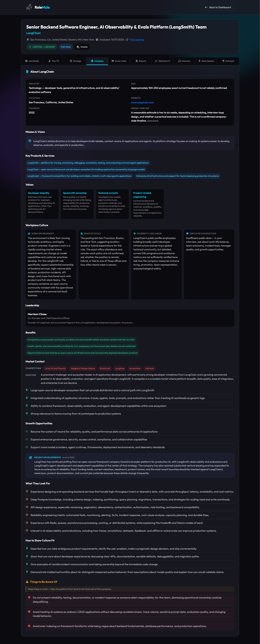This screenshot has height=644, width=260.
Task: Click the clock icon next to Analyzed date
Action: (97, 40)
